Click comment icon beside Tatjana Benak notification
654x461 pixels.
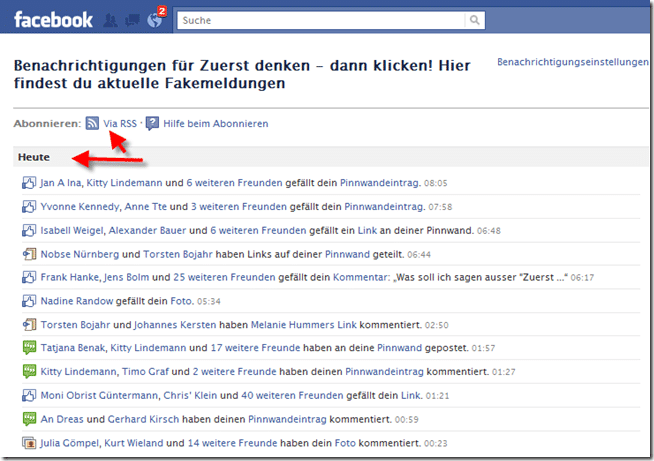(x=29, y=348)
